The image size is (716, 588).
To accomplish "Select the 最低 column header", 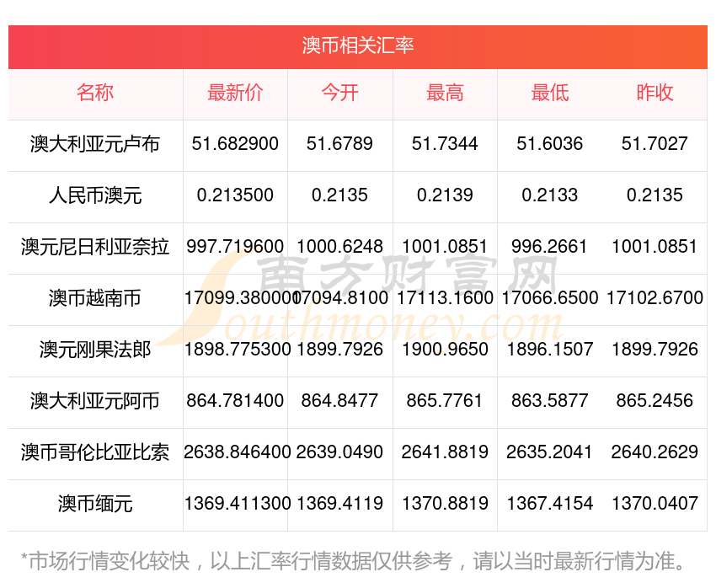I will pos(550,93).
